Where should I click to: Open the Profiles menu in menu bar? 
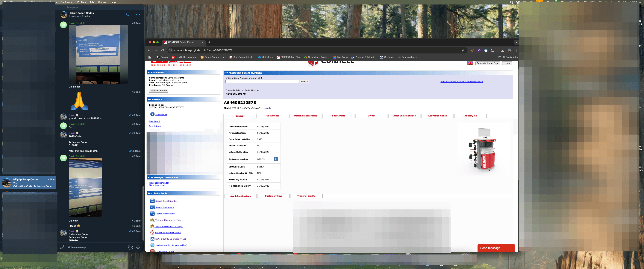[x=81, y=2]
